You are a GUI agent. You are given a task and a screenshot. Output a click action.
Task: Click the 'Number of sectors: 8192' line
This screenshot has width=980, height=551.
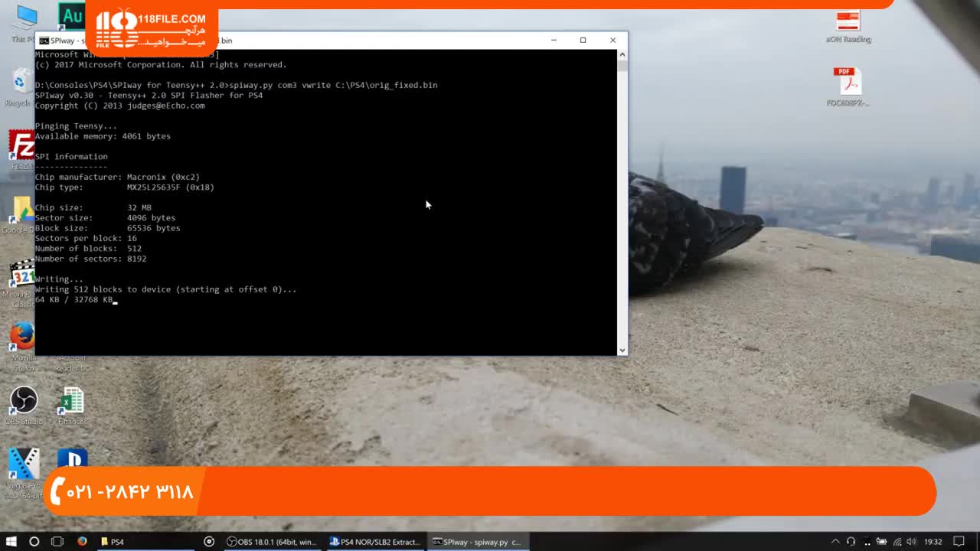91,259
